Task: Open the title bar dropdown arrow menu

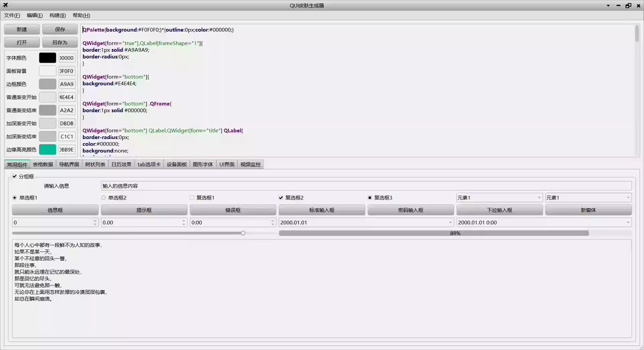Action: pyautogui.click(x=608, y=5)
